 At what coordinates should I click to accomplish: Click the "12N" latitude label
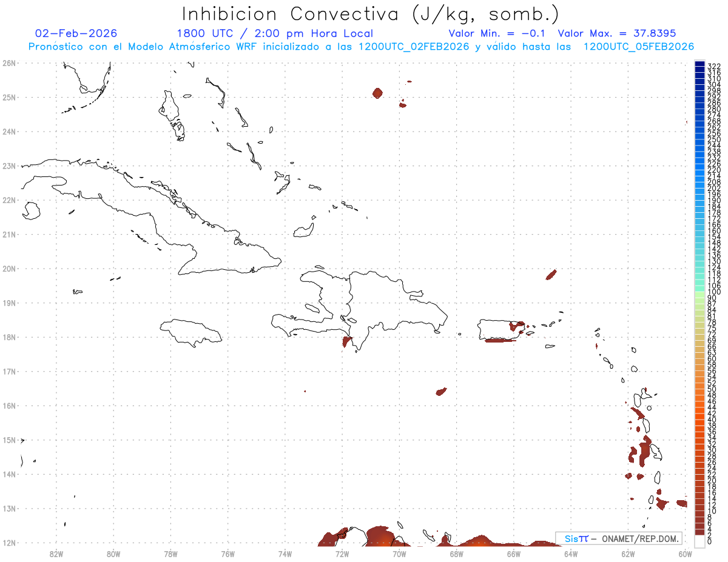(8, 543)
